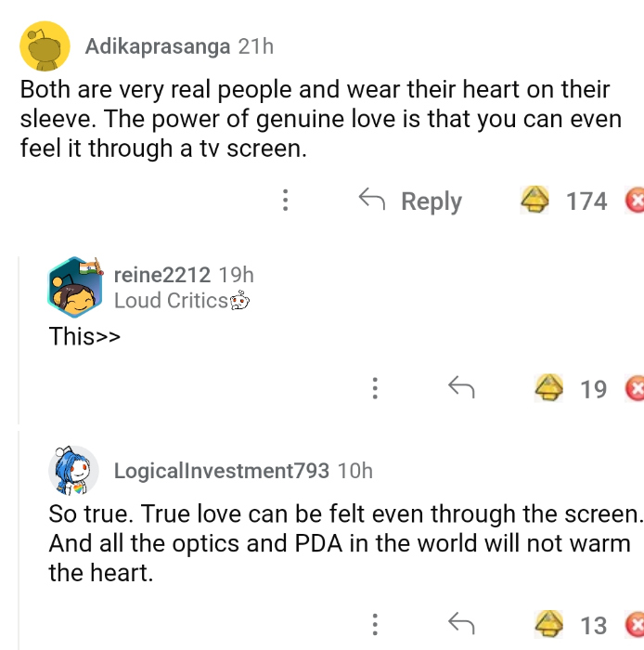The image size is (644, 650).
Task: Open Adikaprasanga's snoo avatar
Action: click(45, 45)
